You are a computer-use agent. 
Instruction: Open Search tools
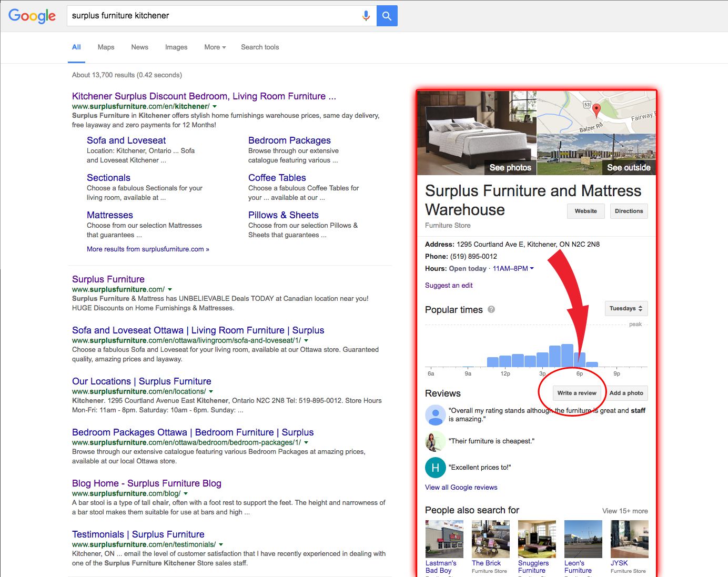click(260, 47)
